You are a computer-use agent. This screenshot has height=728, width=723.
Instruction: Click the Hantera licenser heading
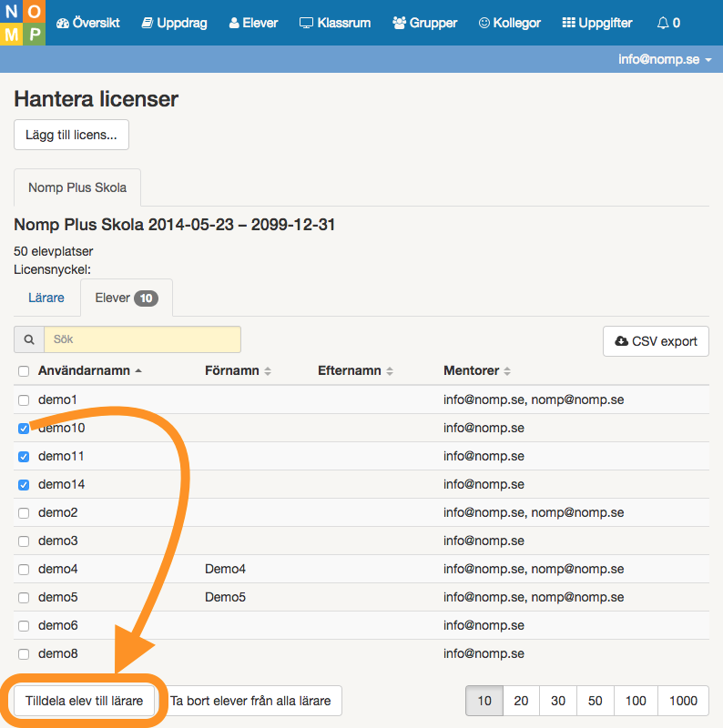tap(96, 99)
